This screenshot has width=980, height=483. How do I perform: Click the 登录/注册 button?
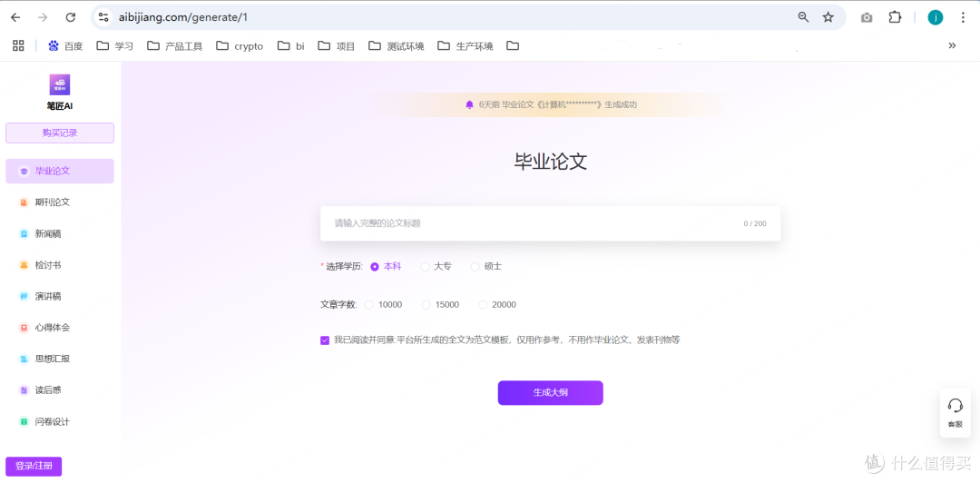[34, 466]
